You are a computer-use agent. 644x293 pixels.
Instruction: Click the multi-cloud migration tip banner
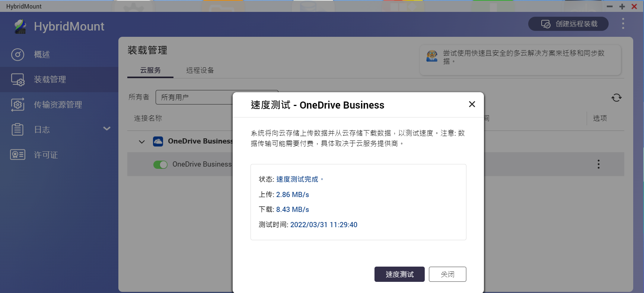(520, 60)
